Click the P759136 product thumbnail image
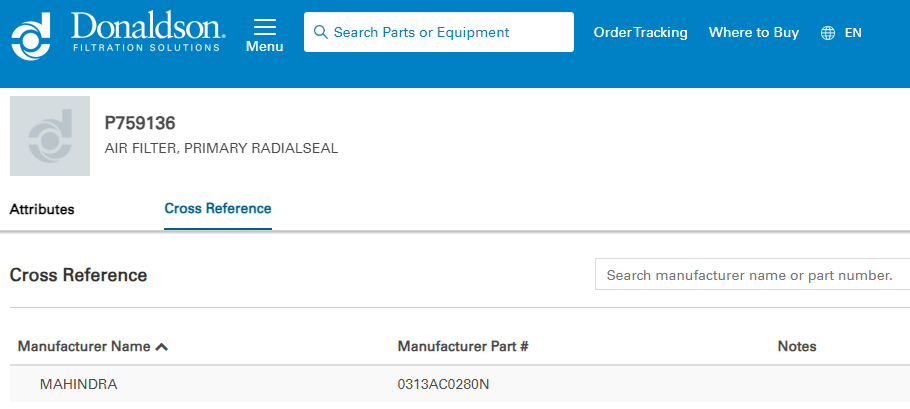 click(x=50, y=136)
